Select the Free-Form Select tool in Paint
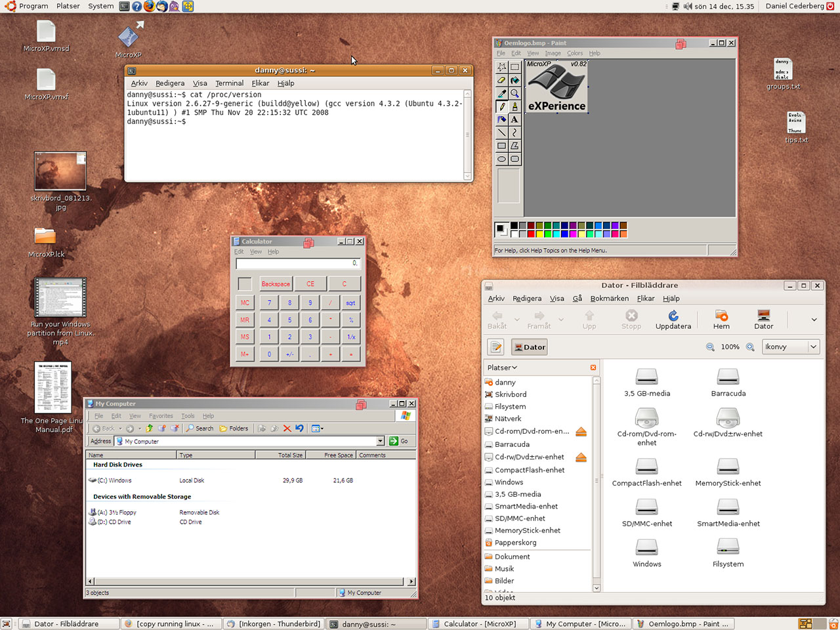Screen dimensions: 840x630 pos(502,67)
